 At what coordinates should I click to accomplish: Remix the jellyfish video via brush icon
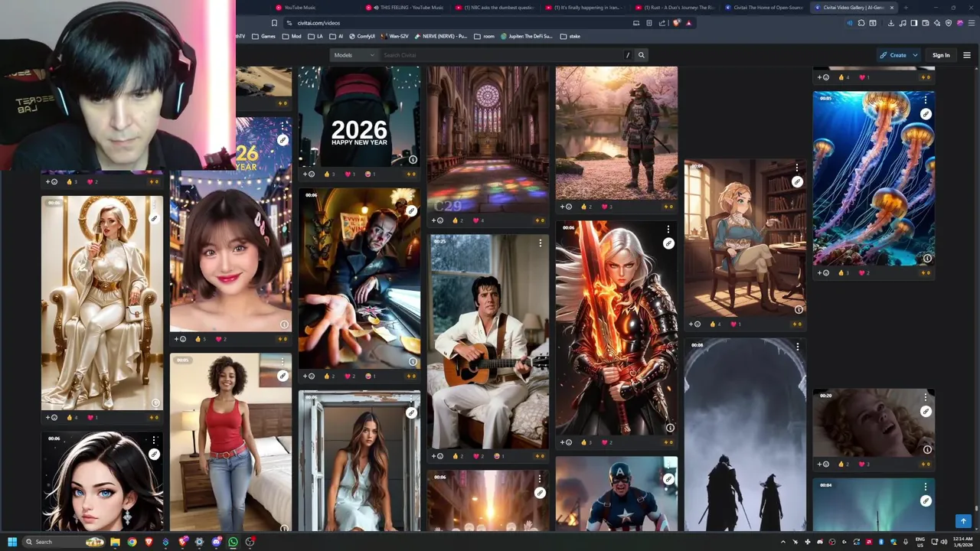pos(926,114)
